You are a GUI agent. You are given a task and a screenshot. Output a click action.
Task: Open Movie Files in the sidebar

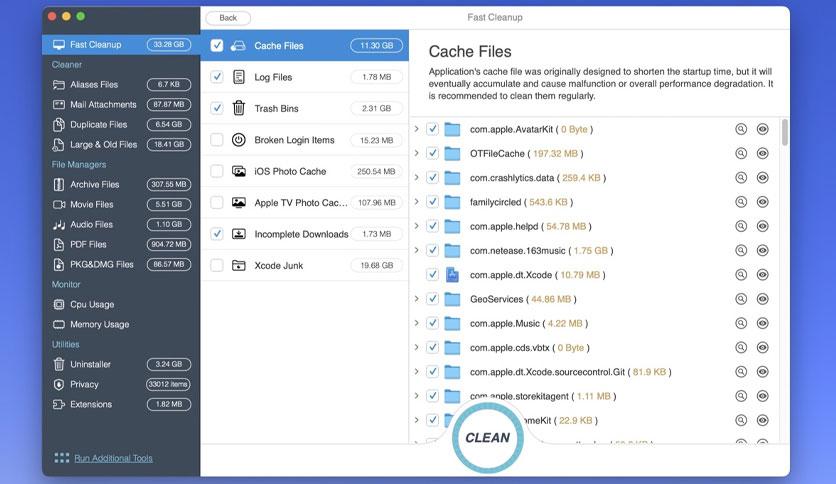point(121,205)
